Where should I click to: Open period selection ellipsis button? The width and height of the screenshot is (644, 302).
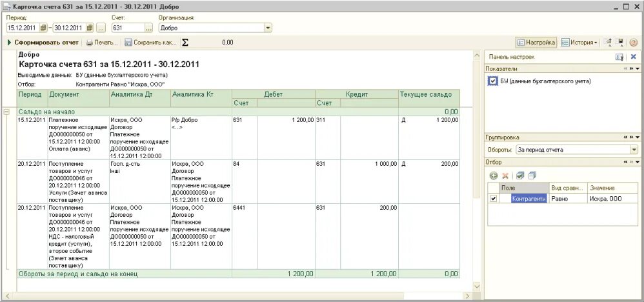pyautogui.click(x=101, y=28)
